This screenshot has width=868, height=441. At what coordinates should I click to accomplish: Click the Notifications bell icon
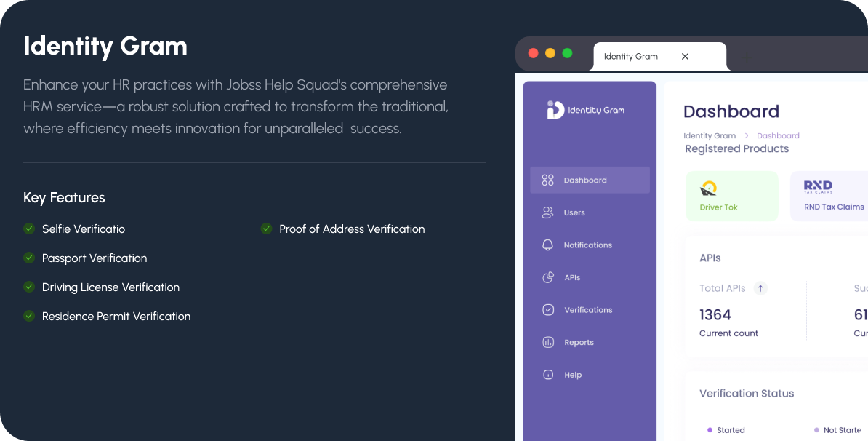[x=548, y=245]
